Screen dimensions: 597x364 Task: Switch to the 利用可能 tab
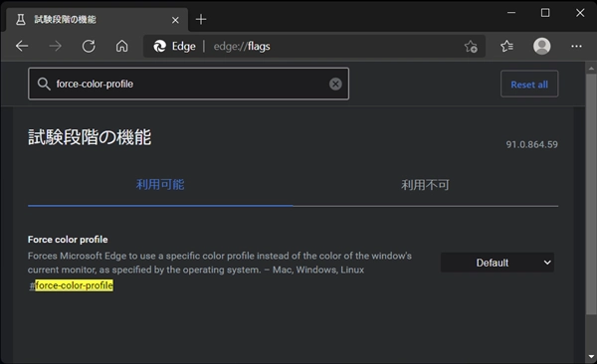(x=160, y=185)
